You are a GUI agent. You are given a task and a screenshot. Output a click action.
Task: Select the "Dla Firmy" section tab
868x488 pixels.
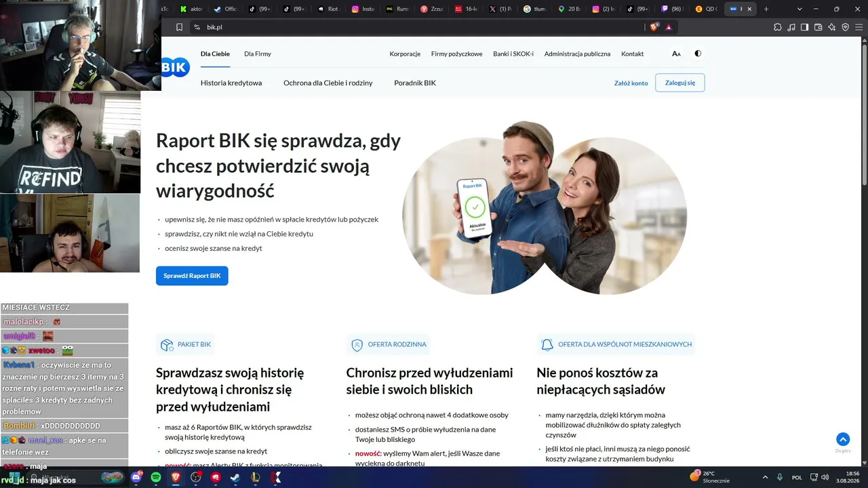point(258,54)
